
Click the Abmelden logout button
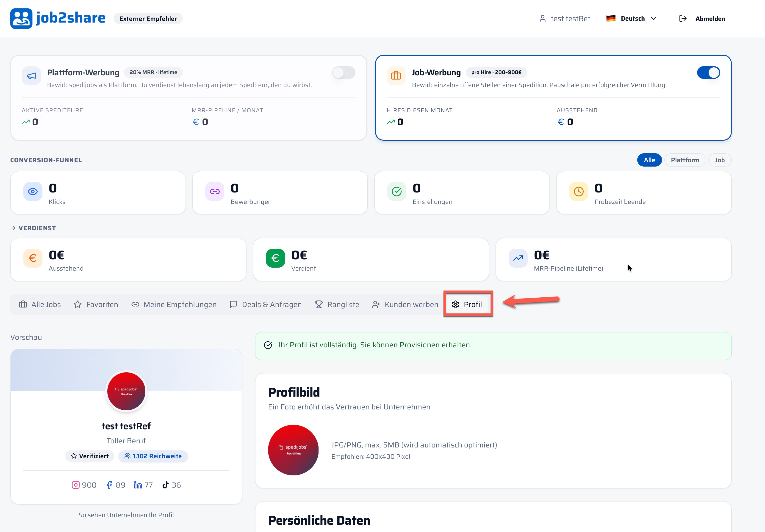[702, 19]
